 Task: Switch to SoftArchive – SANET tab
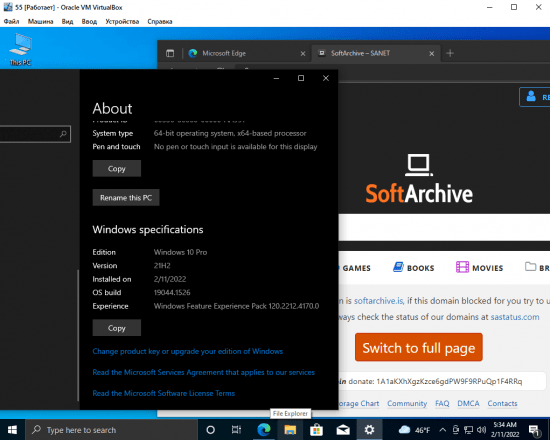[x=375, y=53]
